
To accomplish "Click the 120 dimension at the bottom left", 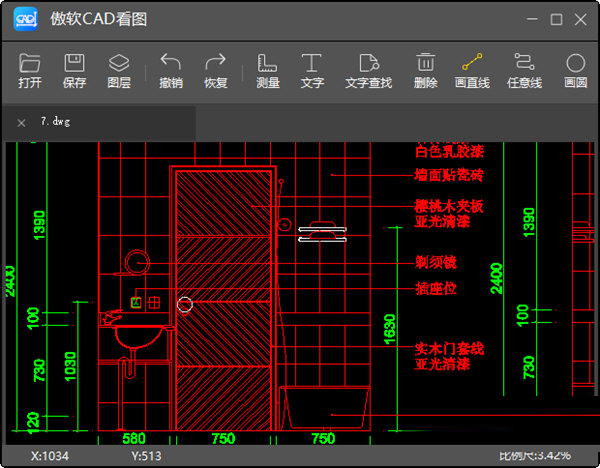I will click(34, 422).
